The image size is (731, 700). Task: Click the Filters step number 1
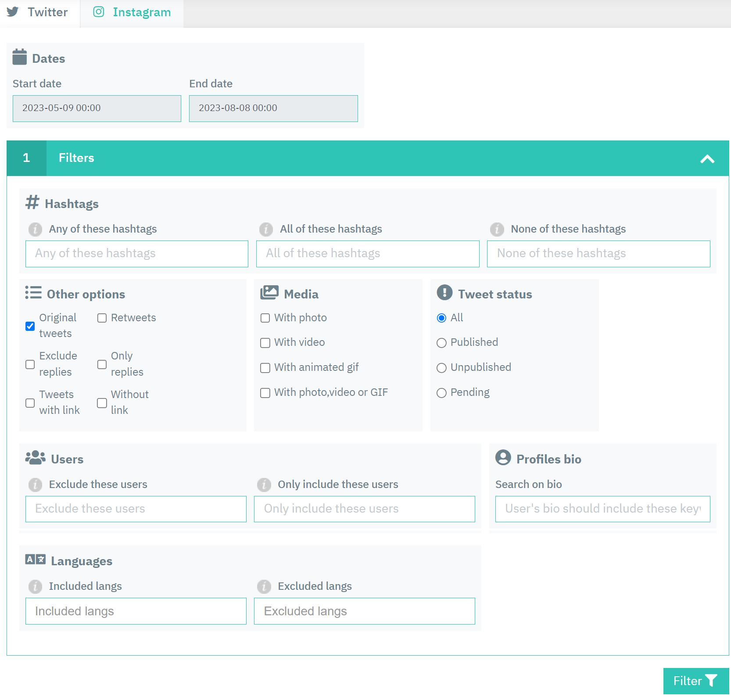26,158
